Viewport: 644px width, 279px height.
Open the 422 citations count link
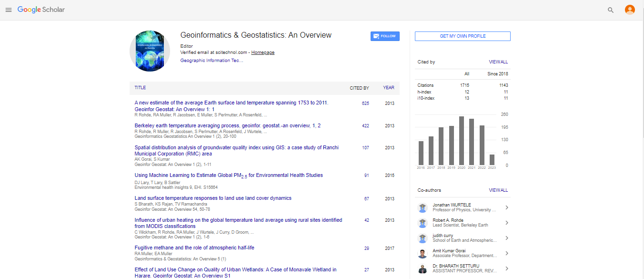[365, 126]
